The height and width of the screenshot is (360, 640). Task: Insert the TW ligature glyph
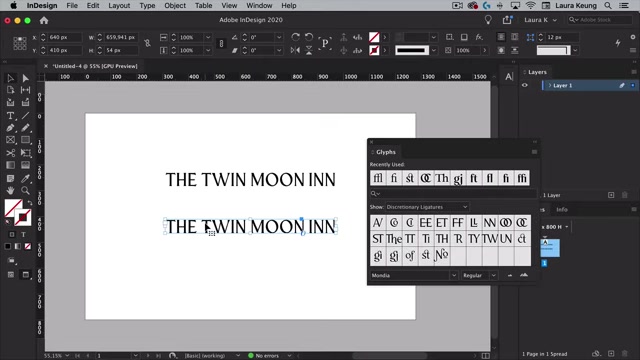click(489, 239)
